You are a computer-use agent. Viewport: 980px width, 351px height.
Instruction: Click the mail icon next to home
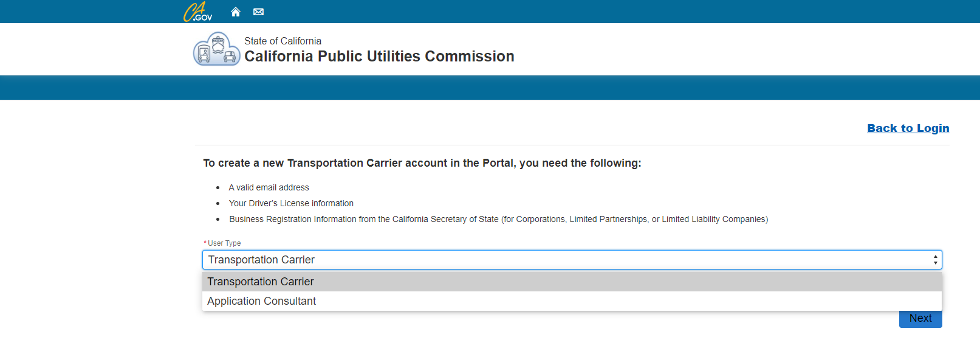tap(258, 11)
